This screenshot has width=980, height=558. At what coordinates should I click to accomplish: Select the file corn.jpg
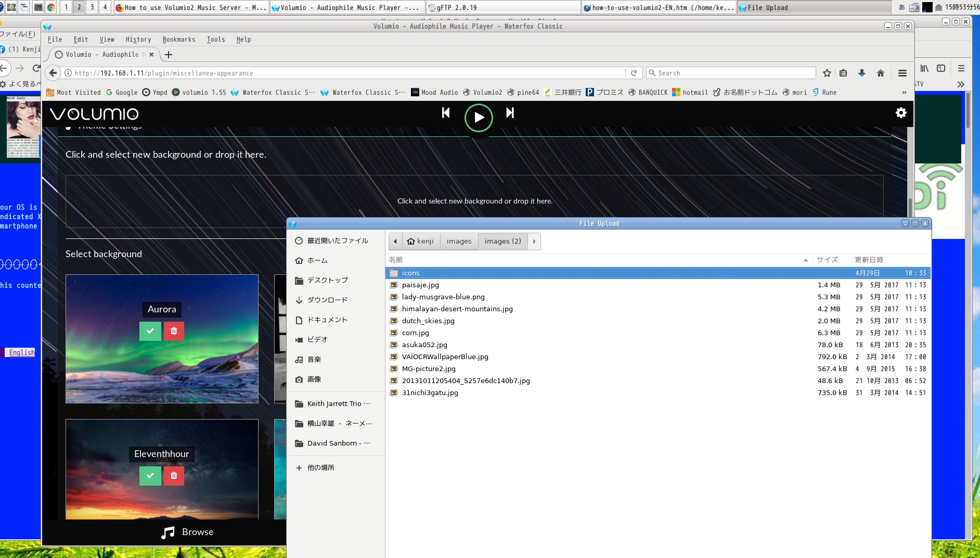[415, 333]
